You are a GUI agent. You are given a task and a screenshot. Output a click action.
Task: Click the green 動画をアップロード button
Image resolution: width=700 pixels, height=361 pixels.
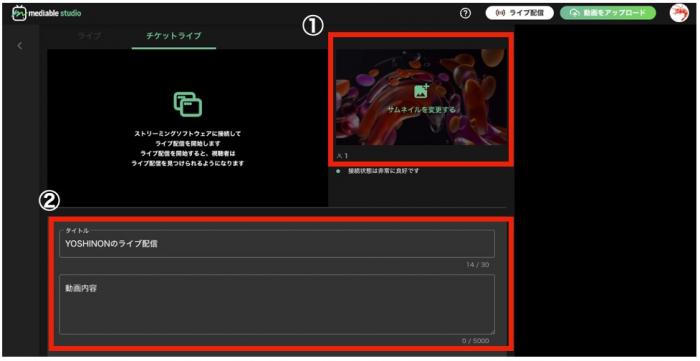pos(608,13)
